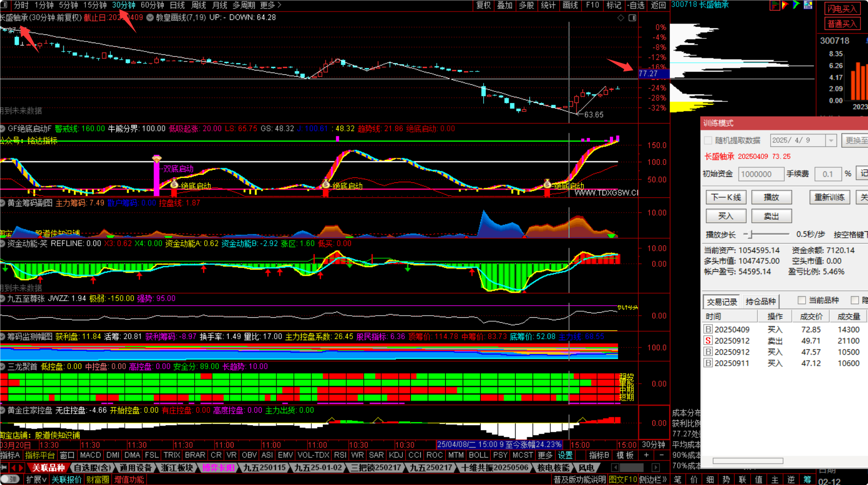
Task: Select the 关联品种 sector tab
Action: pos(48,468)
